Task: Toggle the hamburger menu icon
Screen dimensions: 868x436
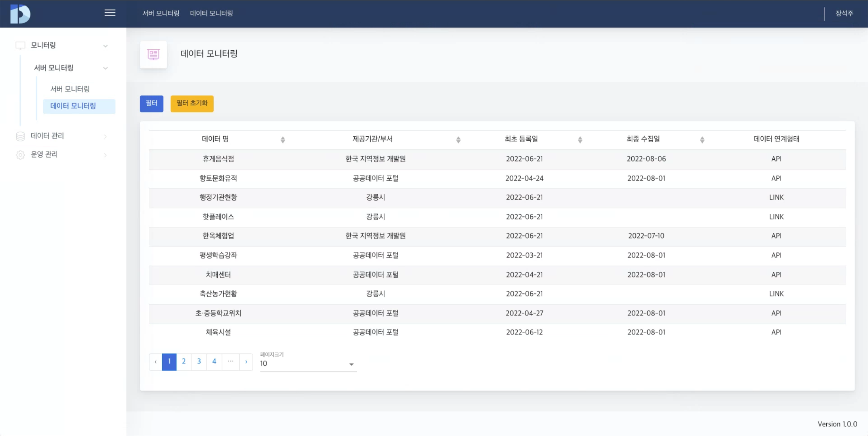Action: 110,13
